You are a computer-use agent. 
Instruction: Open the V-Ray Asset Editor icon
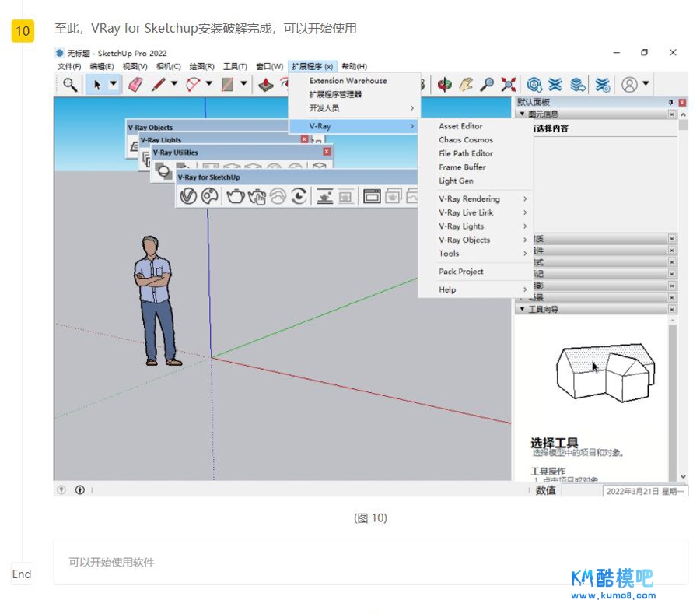pyautogui.click(x=188, y=195)
